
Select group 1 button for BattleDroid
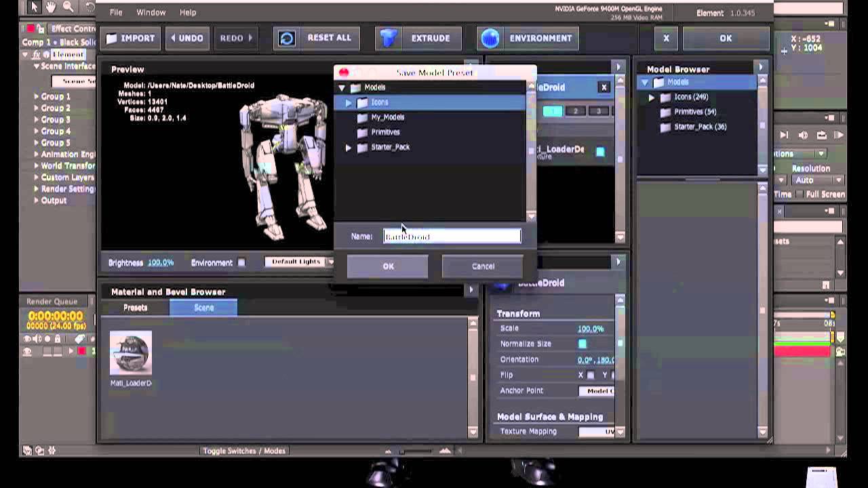pyautogui.click(x=553, y=111)
